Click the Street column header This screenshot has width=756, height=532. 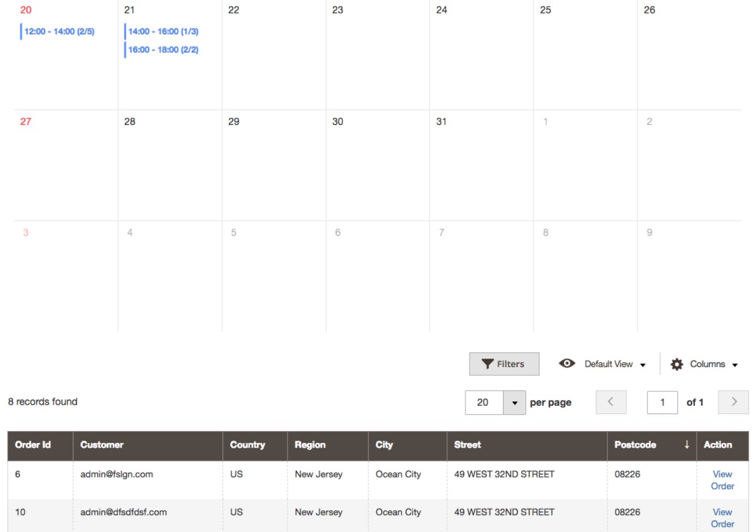pos(467,445)
